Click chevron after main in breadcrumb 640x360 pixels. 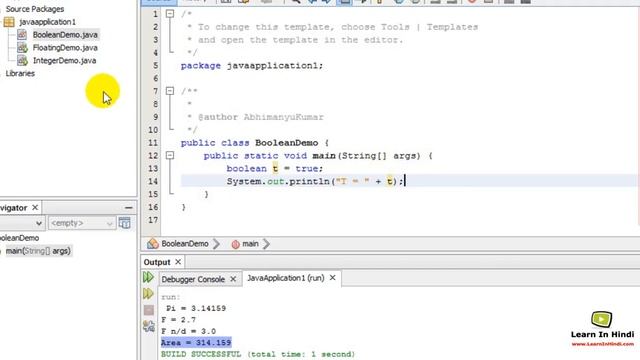tap(267, 244)
